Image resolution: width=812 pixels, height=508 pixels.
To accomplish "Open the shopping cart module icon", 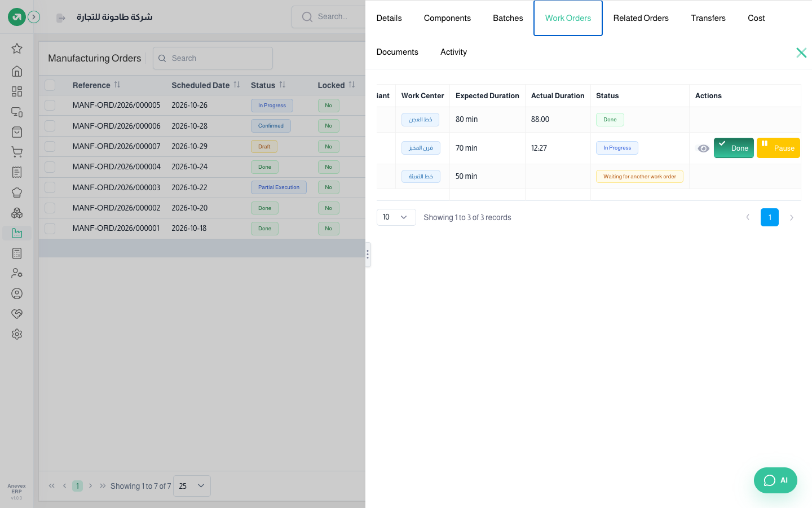I will click(x=17, y=152).
